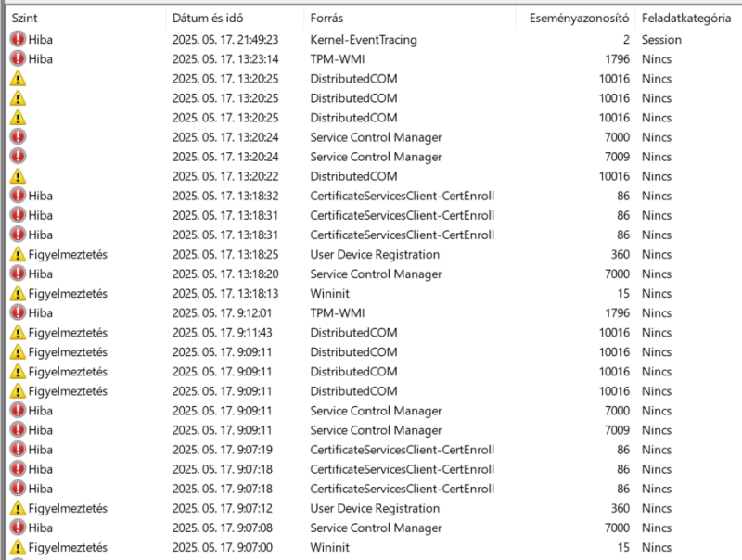742x560 pixels.
Task: Click error icon of 9:07:08 Service Control Manager
Action: point(18,528)
